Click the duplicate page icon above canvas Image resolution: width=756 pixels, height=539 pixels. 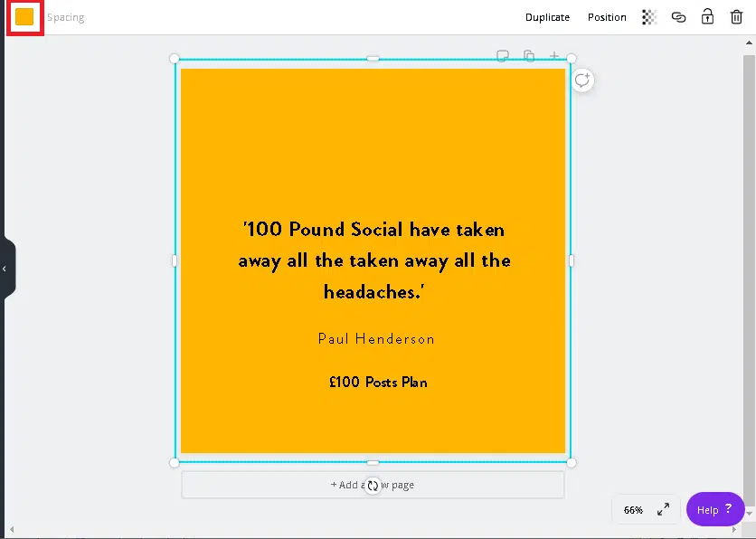click(x=529, y=55)
